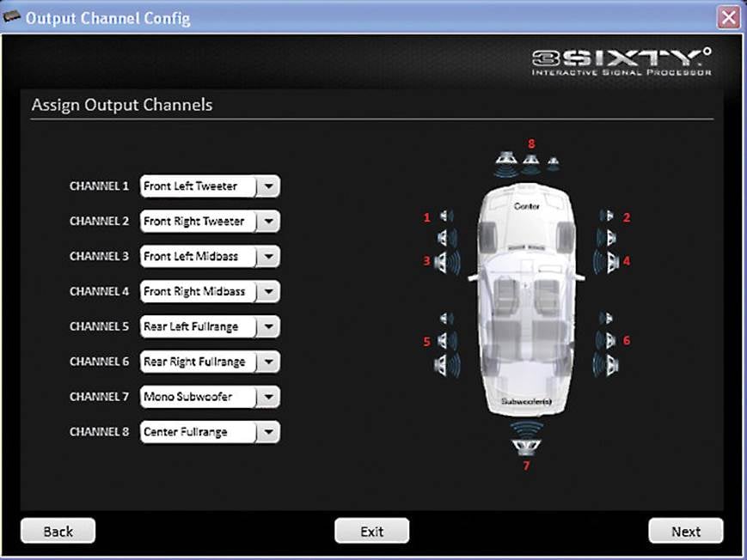Expand the Channel 6 Rear Right Fullrange dropdown

pos(268,362)
